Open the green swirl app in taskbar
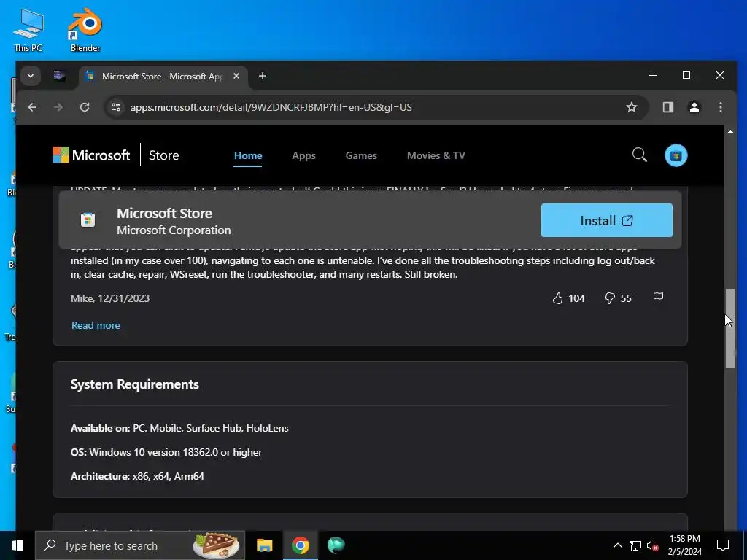The height and width of the screenshot is (560, 747). [x=336, y=545]
